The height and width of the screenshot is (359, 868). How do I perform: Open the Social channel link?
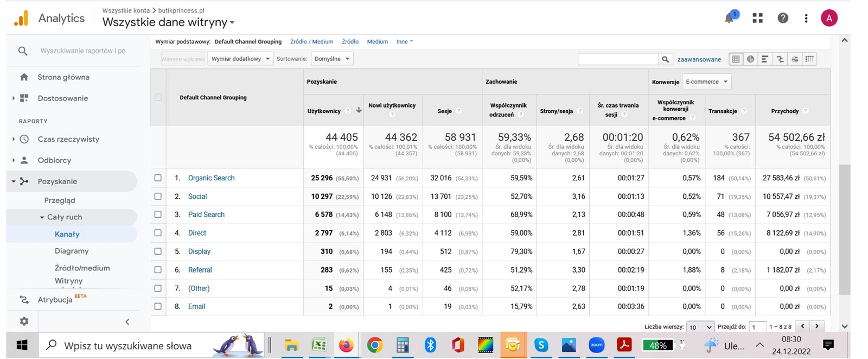point(197,197)
